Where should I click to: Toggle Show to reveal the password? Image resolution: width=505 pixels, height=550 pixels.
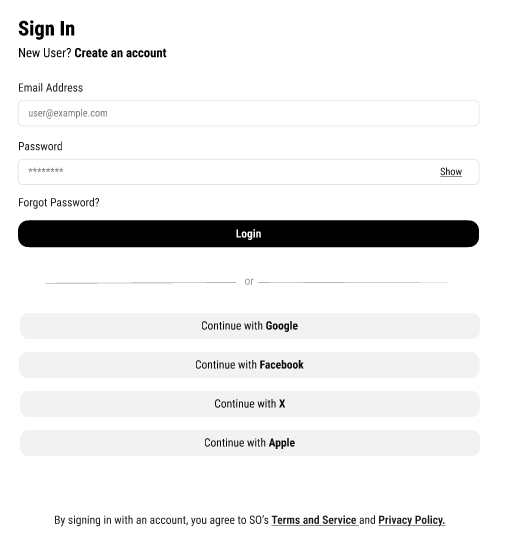click(x=451, y=172)
